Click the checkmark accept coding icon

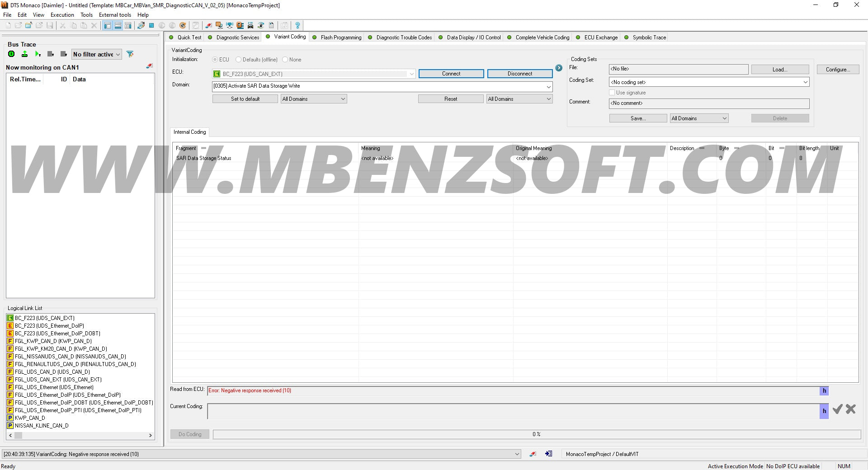pos(838,409)
